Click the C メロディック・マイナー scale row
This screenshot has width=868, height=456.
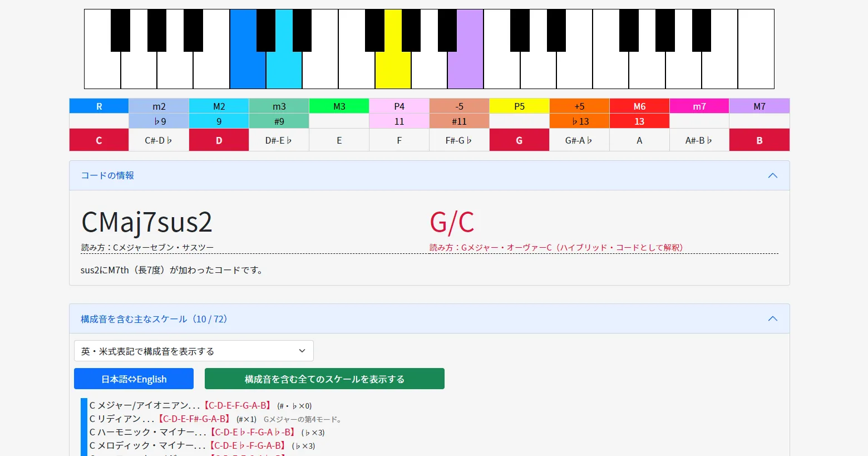tap(202, 445)
